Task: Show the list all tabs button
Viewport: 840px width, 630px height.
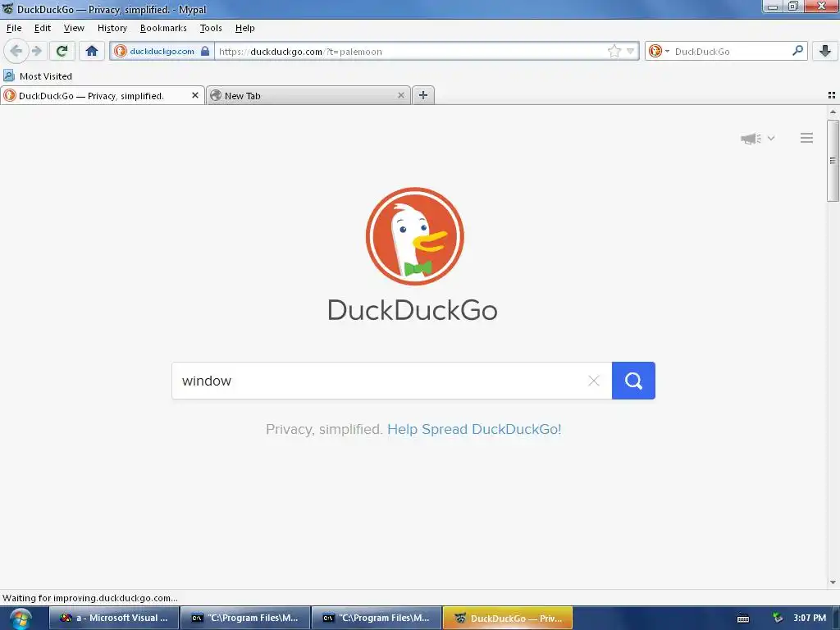Action: 832,95
